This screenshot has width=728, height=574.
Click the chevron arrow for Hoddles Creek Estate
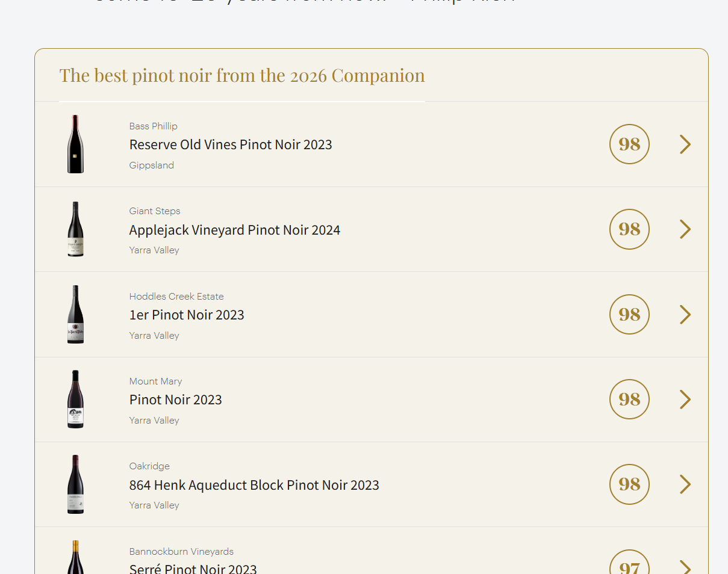point(685,315)
